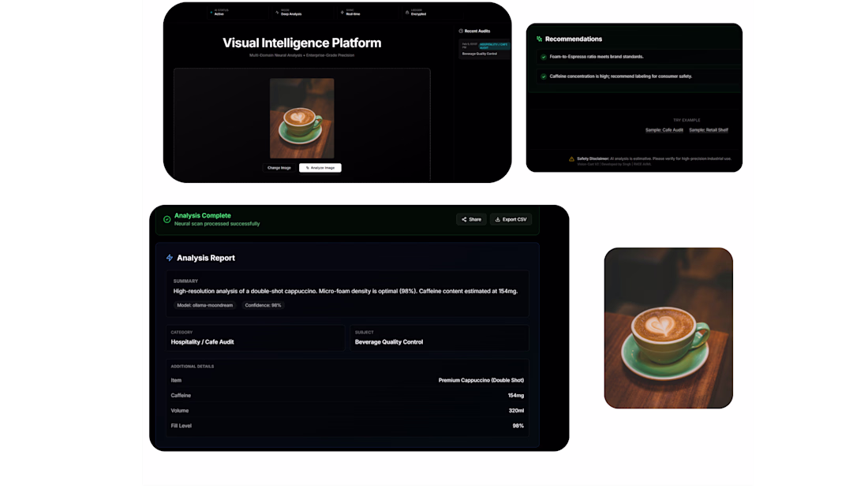Click the Model: ollama-moondream tag

205,305
